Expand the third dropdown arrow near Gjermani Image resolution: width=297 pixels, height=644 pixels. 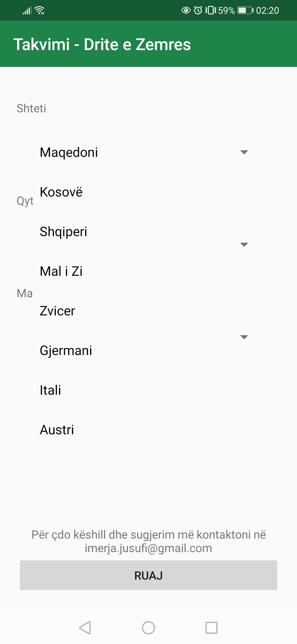tap(244, 337)
